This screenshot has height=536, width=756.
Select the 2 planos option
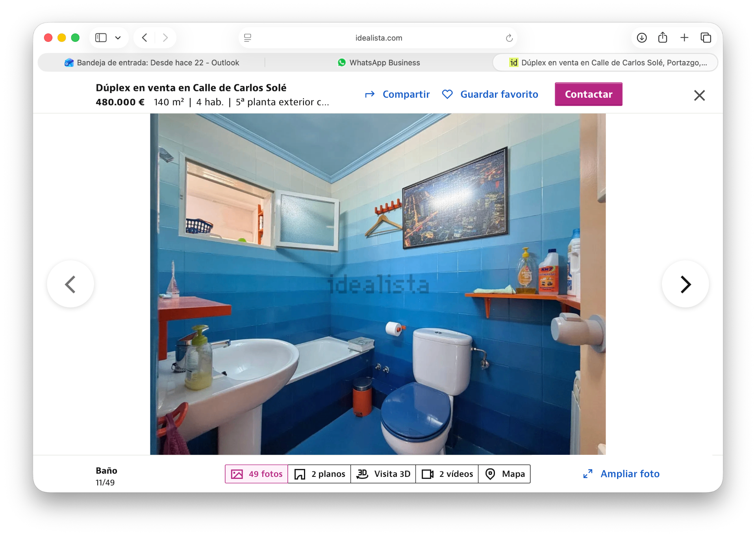point(319,474)
